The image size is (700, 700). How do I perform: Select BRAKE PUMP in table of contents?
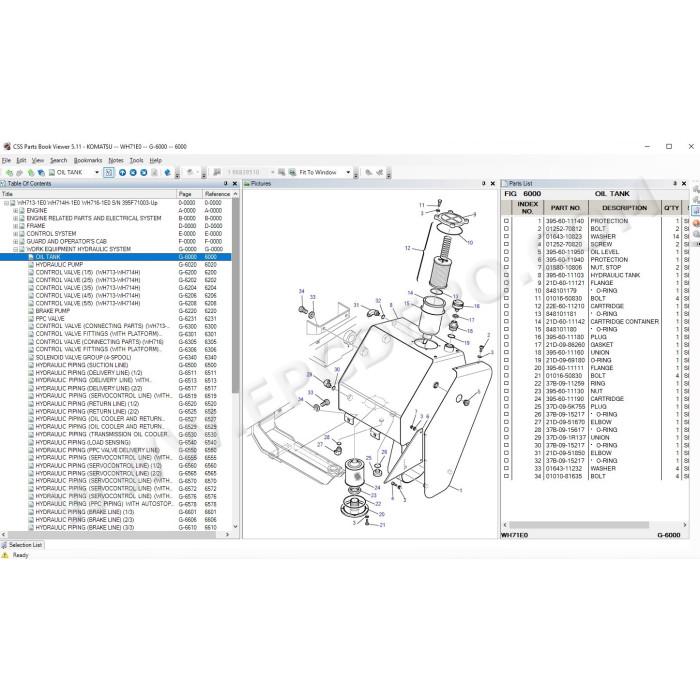coord(53,311)
